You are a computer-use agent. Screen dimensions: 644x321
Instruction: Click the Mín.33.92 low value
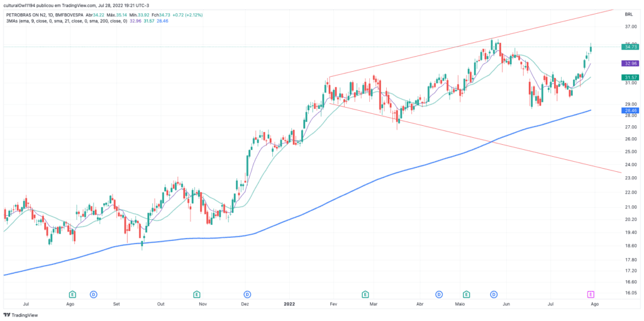[x=139, y=15]
